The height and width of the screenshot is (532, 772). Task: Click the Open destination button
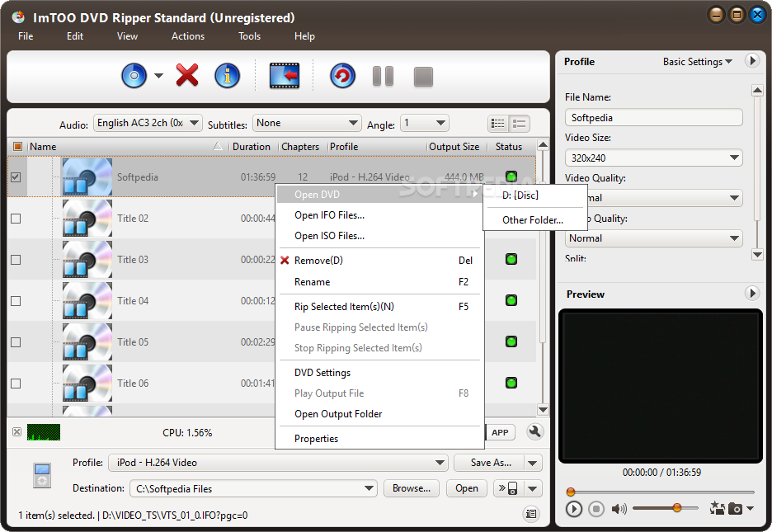[x=466, y=488]
